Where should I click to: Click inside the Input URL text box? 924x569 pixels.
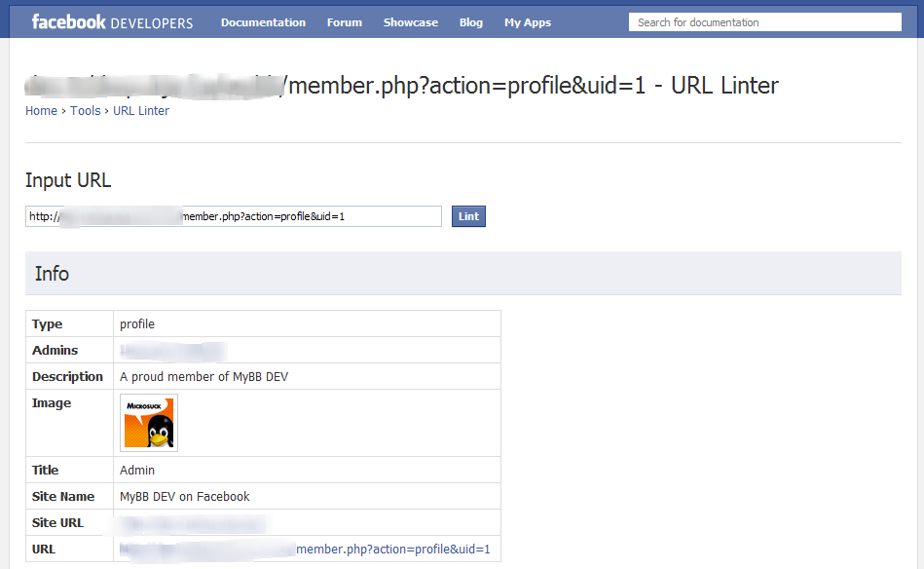pos(234,216)
